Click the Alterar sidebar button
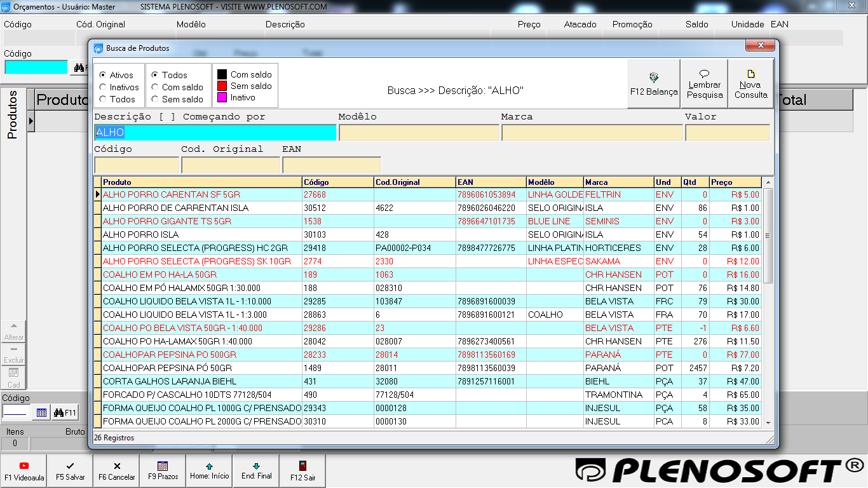Viewport: 868px width, 488px height. coord(14,333)
